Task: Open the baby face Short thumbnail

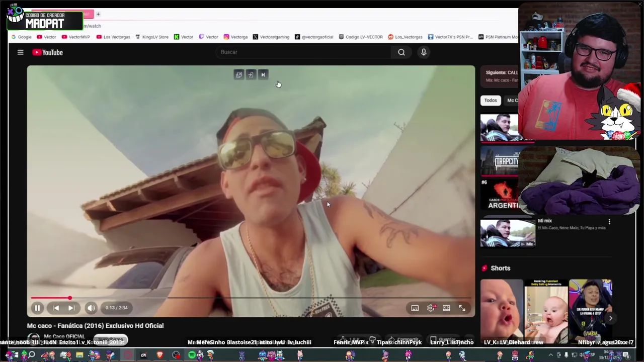Action: click(502, 311)
